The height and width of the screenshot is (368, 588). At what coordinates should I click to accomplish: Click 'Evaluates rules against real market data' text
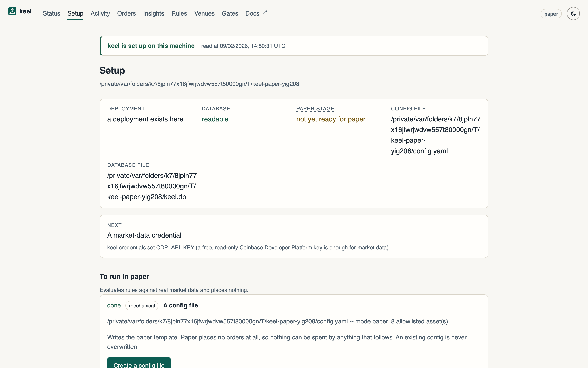point(174,290)
